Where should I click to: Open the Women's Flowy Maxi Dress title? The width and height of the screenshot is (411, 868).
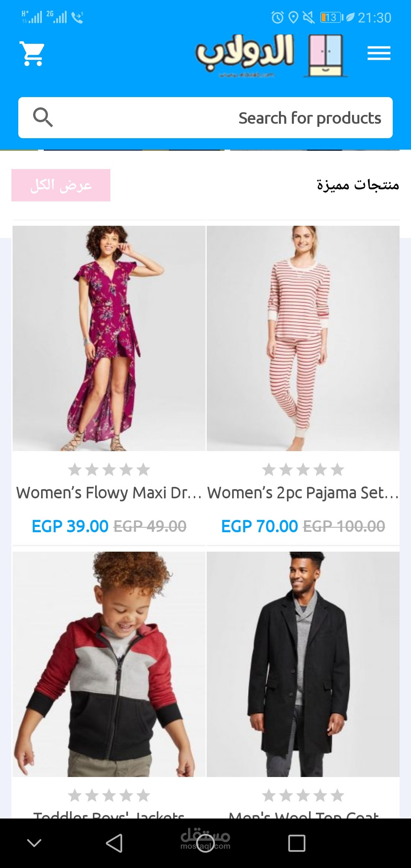point(109,493)
